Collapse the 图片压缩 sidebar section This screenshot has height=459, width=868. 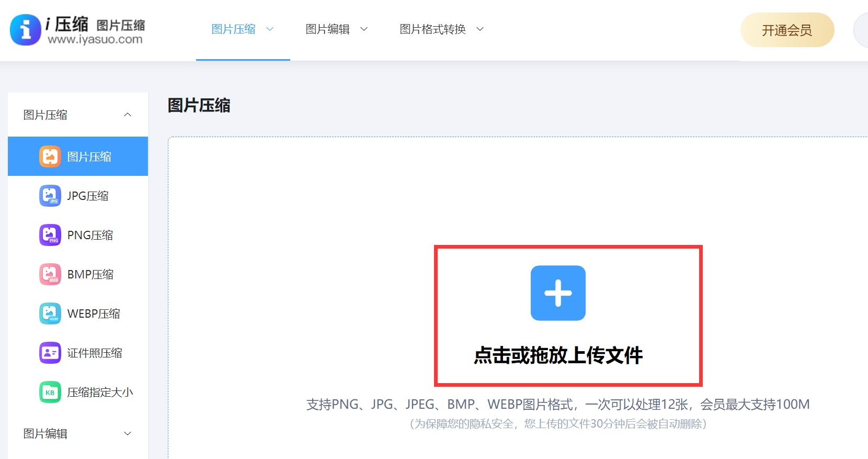point(128,115)
